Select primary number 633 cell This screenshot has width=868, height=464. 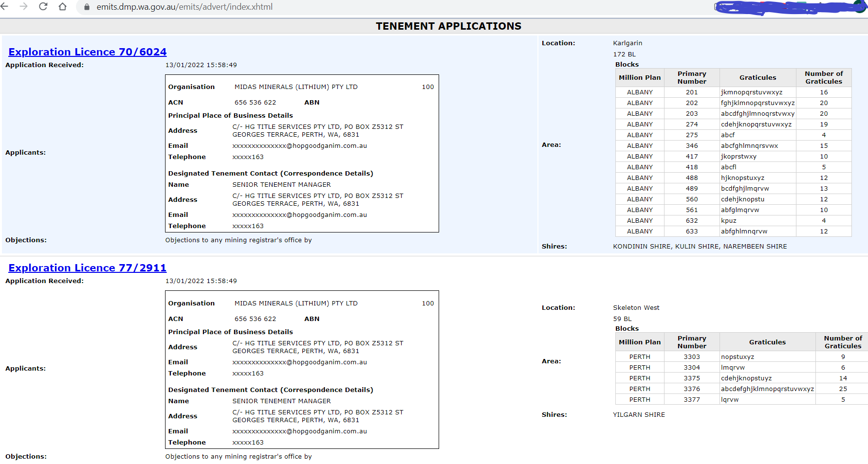coord(692,232)
